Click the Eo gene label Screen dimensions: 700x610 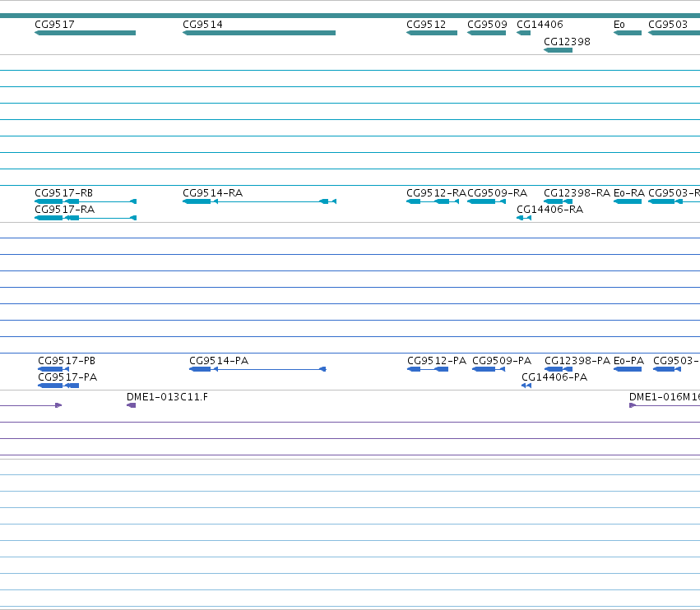pos(619,25)
